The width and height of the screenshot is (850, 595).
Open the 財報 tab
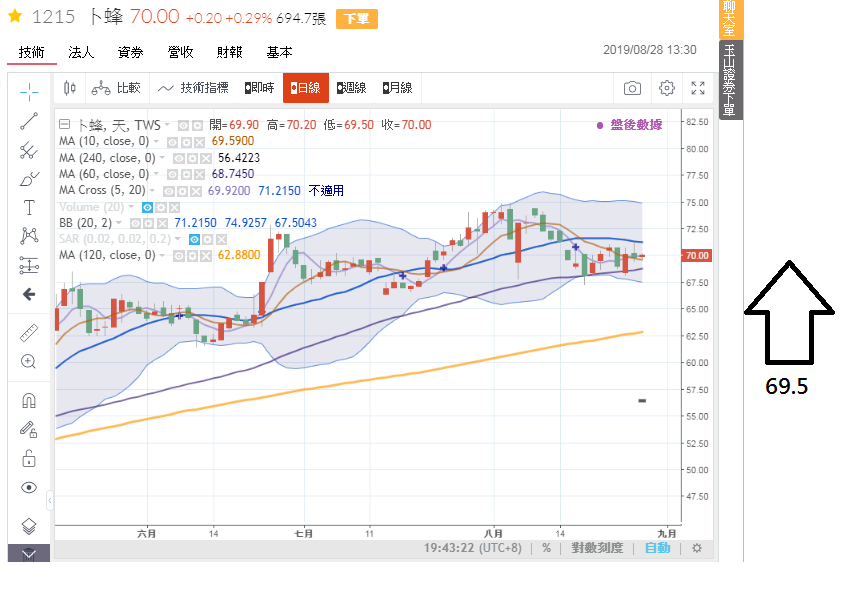(x=230, y=53)
